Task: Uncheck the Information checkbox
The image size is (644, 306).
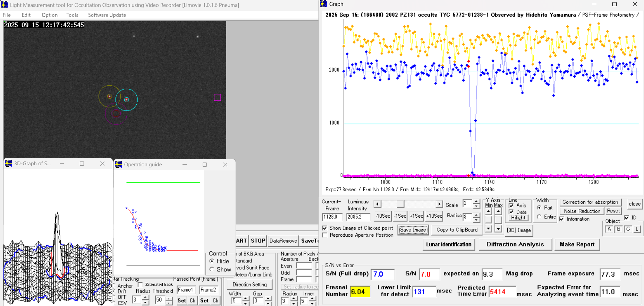Action: (x=562, y=219)
